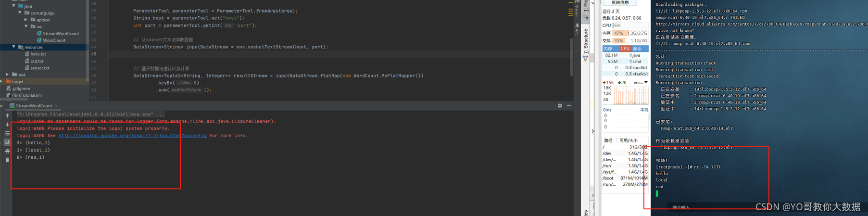Image resolution: width=868 pixels, height=216 pixels.
Task: Open the Structure tool window tab
Action: (x=586, y=43)
